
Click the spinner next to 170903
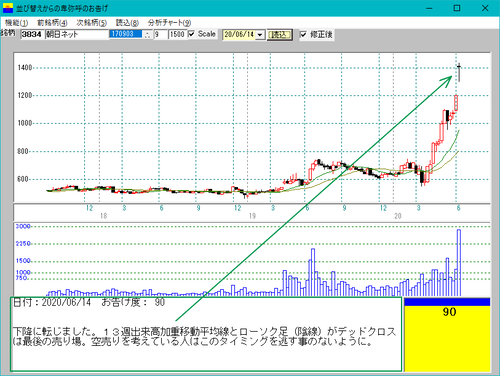[147, 34]
